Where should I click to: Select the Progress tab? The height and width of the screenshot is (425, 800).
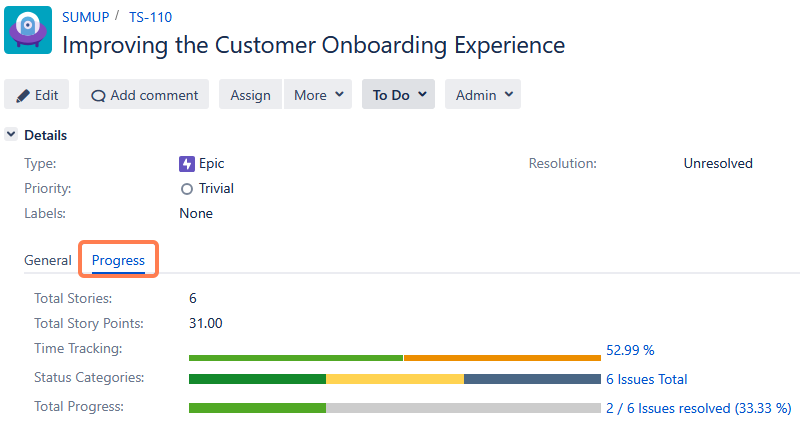pos(118,260)
